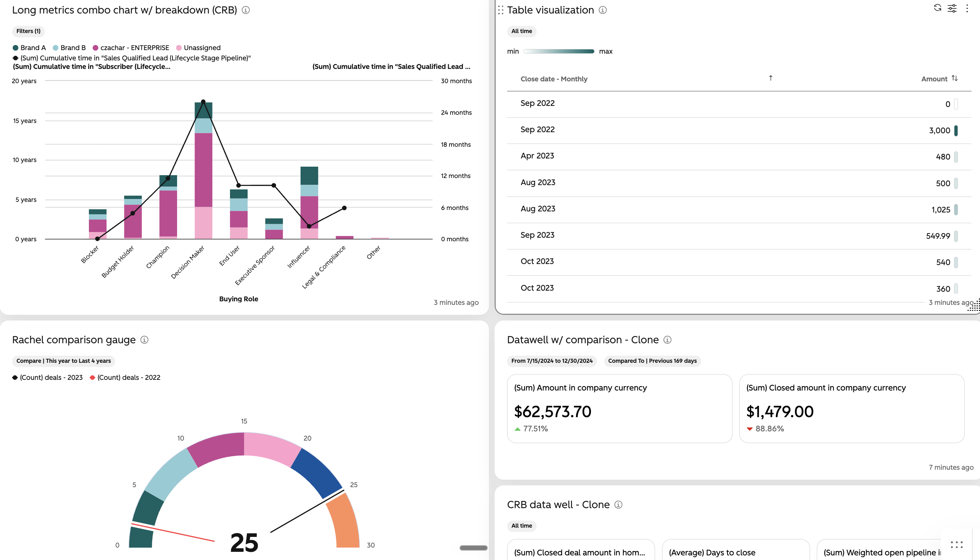Open filter settings sliders icon in Table visualization
This screenshot has width=980, height=560.
point(952,8)
